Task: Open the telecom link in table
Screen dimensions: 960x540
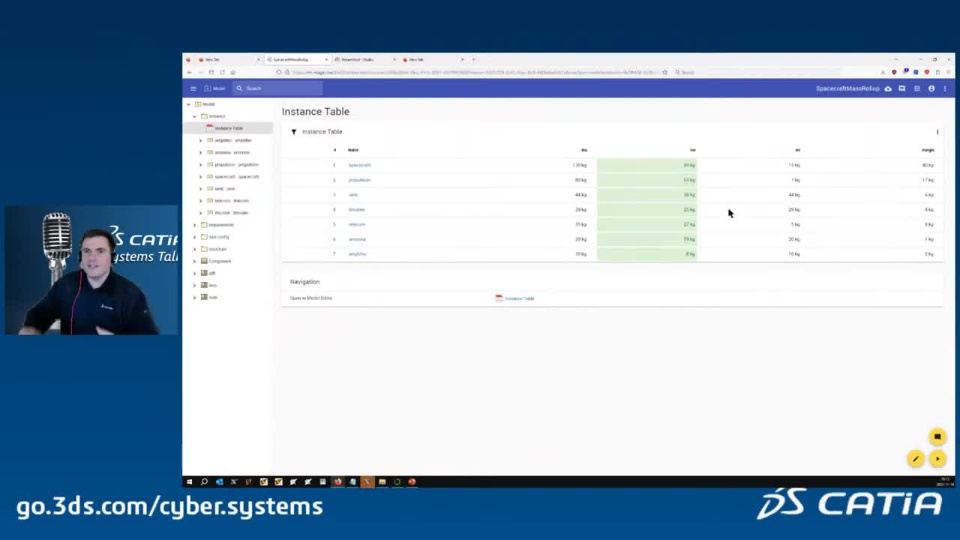Action: (356, 224)
